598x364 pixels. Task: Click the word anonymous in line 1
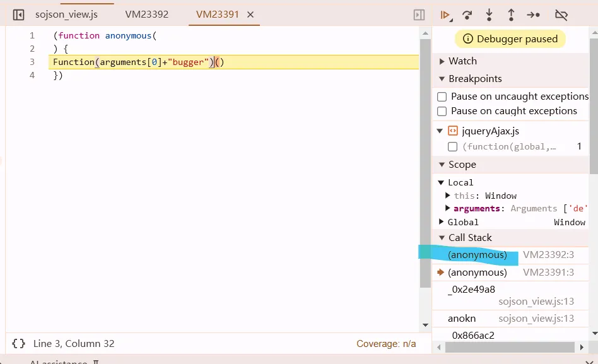[128, 35]
